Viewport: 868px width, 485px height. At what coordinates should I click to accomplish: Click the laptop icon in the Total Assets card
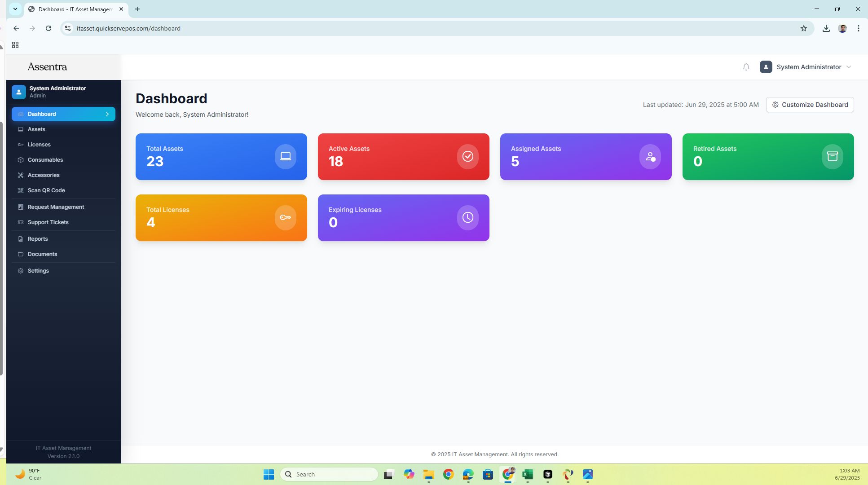286,156
